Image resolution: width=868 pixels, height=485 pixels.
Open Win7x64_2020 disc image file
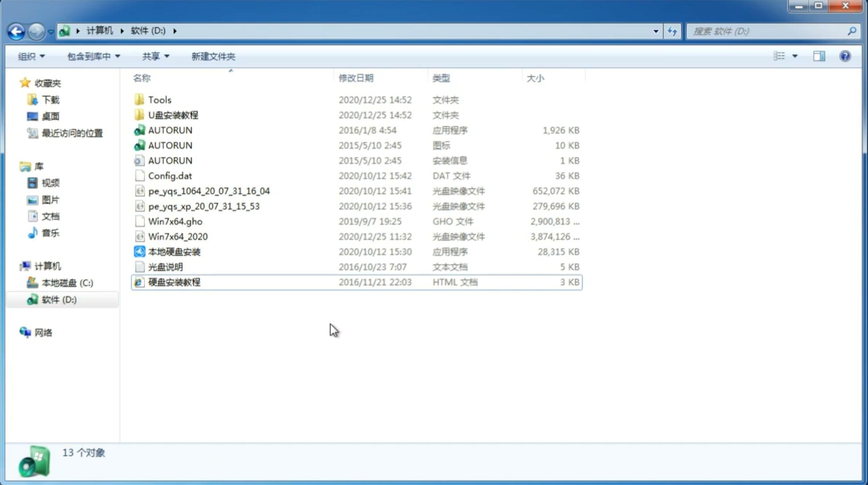pyautogui.click(x=177, y=237)
